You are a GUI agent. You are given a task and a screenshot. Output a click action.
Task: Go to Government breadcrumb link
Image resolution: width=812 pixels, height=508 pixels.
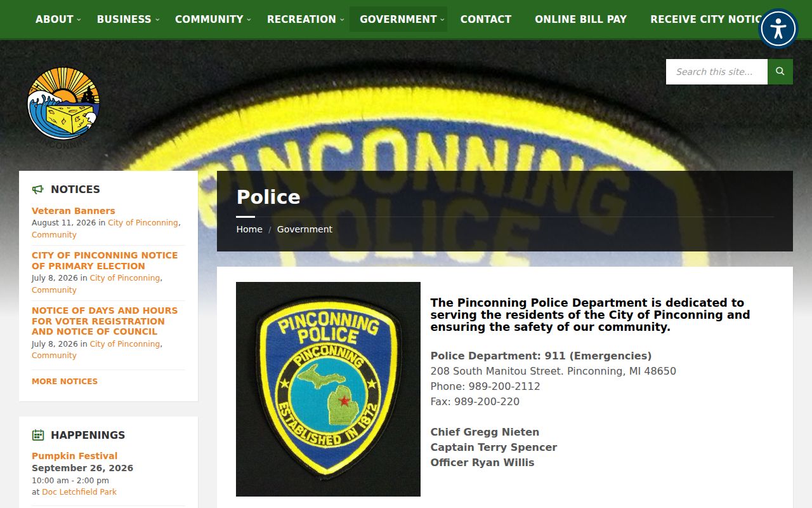coord(304,229)
